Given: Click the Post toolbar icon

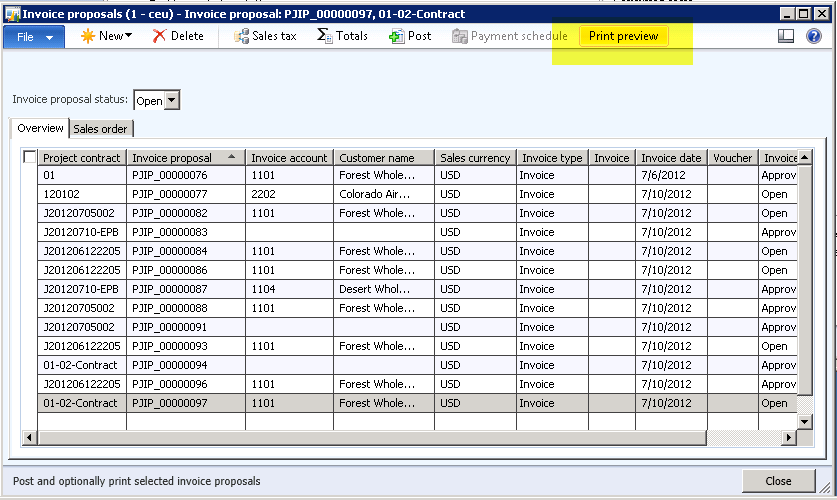Looking at the screenshot, I should 396,36.
